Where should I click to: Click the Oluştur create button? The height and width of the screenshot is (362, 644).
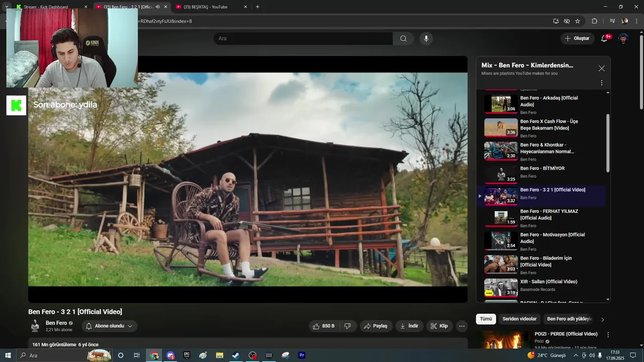[x=577, y=39]
